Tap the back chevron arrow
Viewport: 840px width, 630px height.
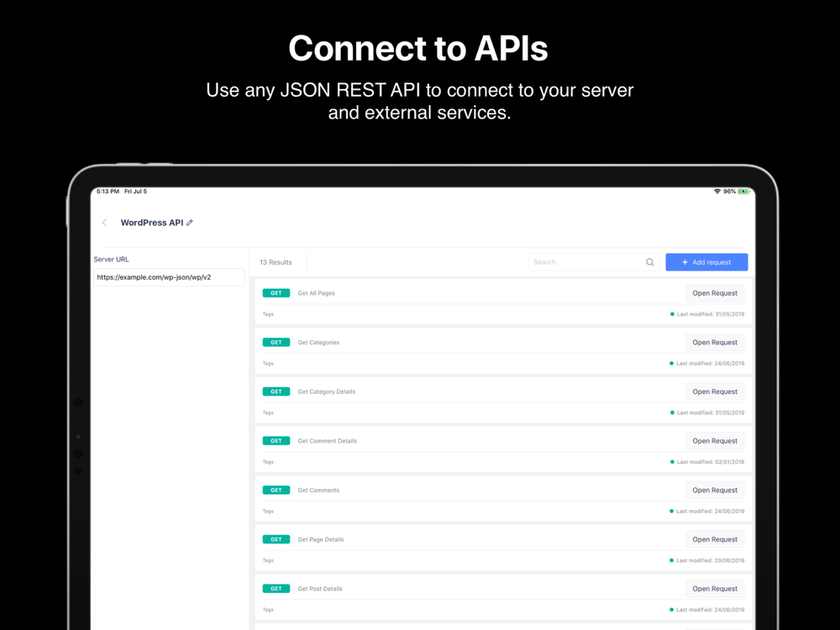click(x=104, y=223)
